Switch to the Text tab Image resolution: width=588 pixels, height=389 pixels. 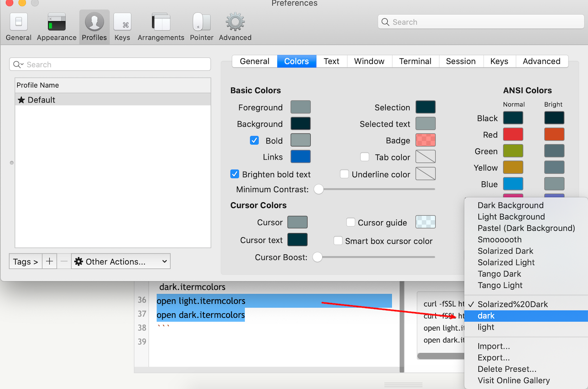332,61
